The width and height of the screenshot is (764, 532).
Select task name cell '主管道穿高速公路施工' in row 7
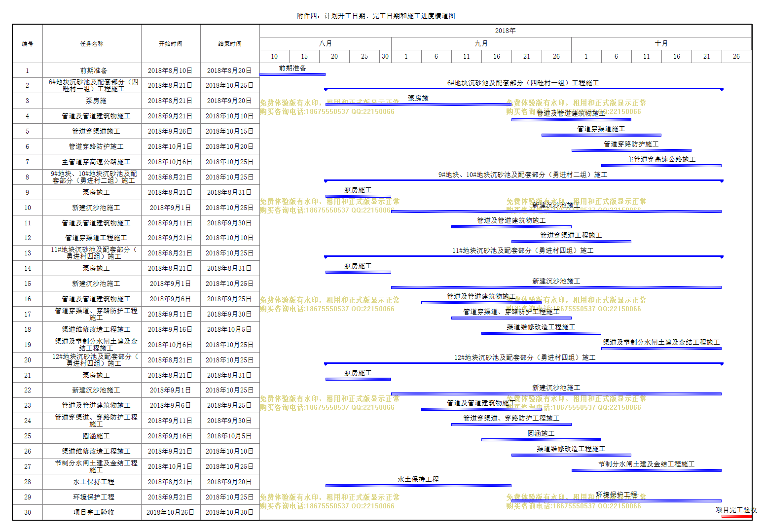[x=92, y=162]
